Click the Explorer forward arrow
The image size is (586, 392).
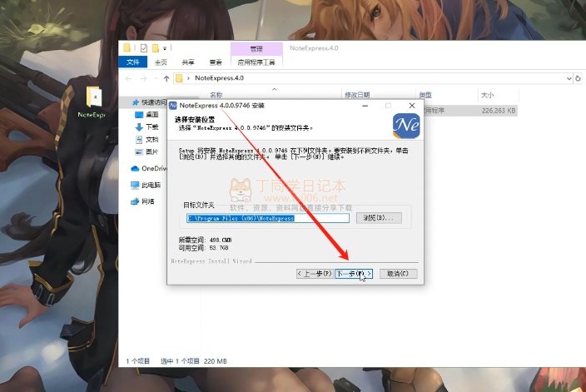coord(143,78)
